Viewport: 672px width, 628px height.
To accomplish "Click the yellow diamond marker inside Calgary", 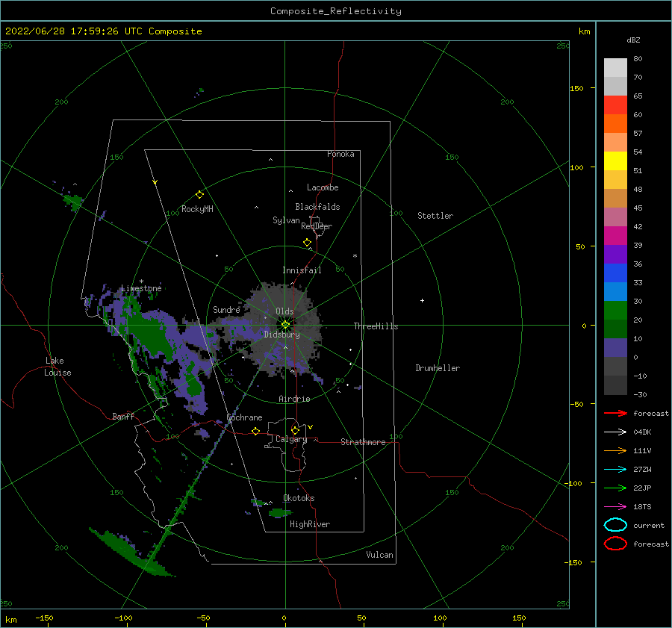I will (x=295, y=430).
